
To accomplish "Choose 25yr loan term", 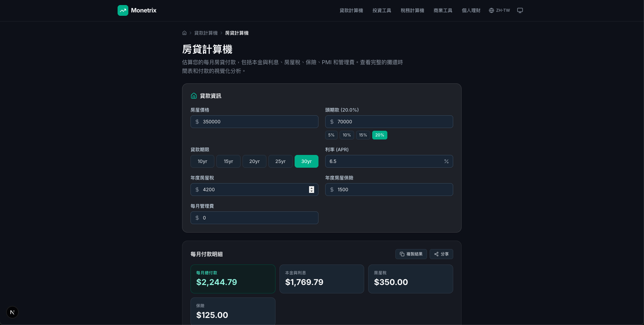I will [281, 161].
